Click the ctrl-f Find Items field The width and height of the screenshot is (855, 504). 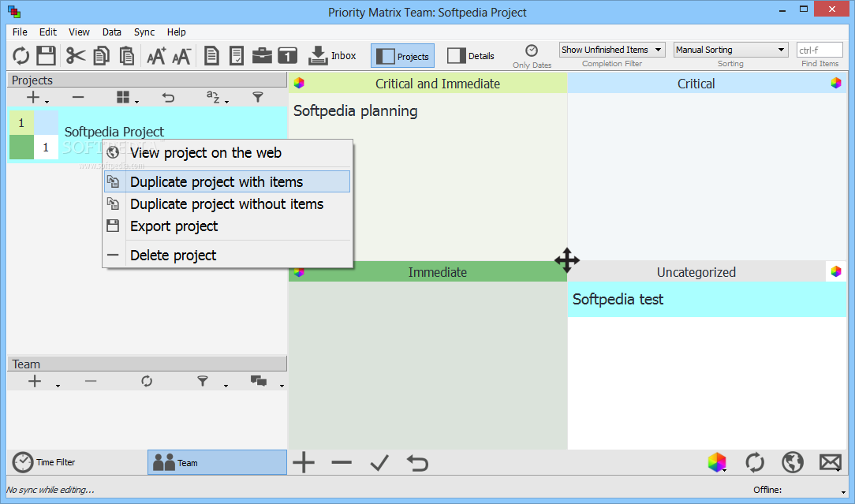tap(820, 50)
